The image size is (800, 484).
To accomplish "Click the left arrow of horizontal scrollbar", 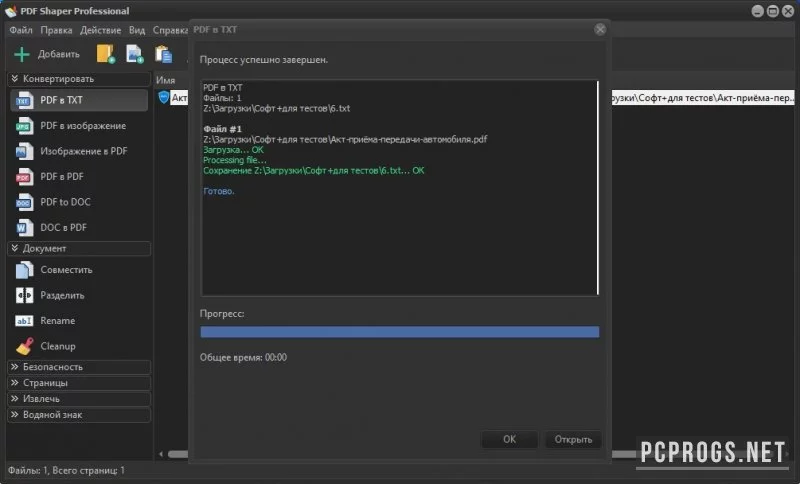I will tap(161, 454).
